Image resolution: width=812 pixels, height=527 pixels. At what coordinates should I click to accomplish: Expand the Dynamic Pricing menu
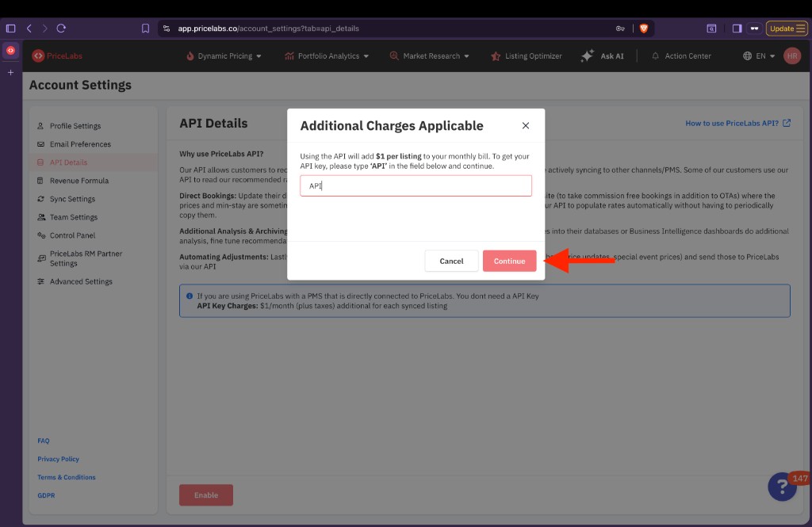click(x=224, y=56)
